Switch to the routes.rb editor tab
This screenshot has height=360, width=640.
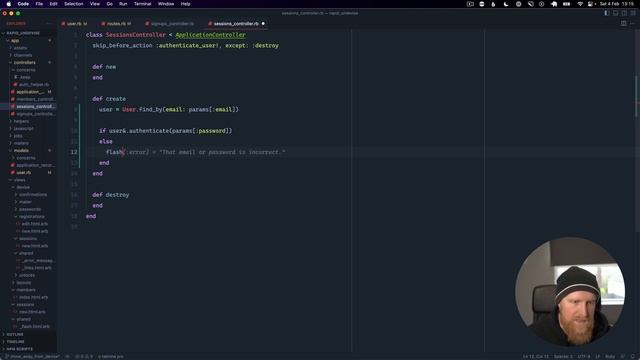[116, 24]
